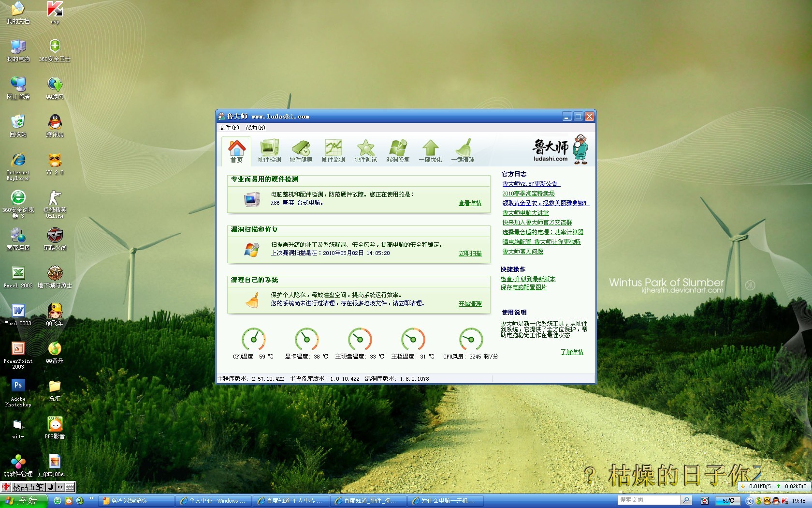
Task: Toggle the 中 Chinese input mode button
Action: pos(6,487)
